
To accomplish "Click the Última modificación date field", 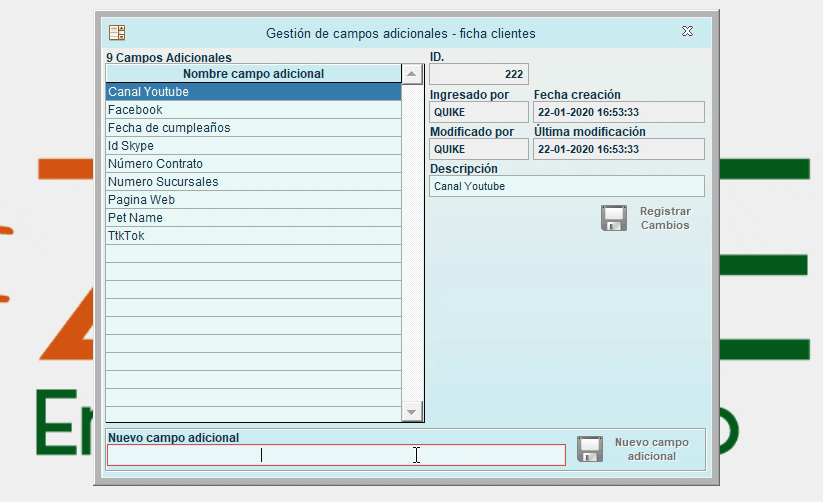I will [619, 149].
